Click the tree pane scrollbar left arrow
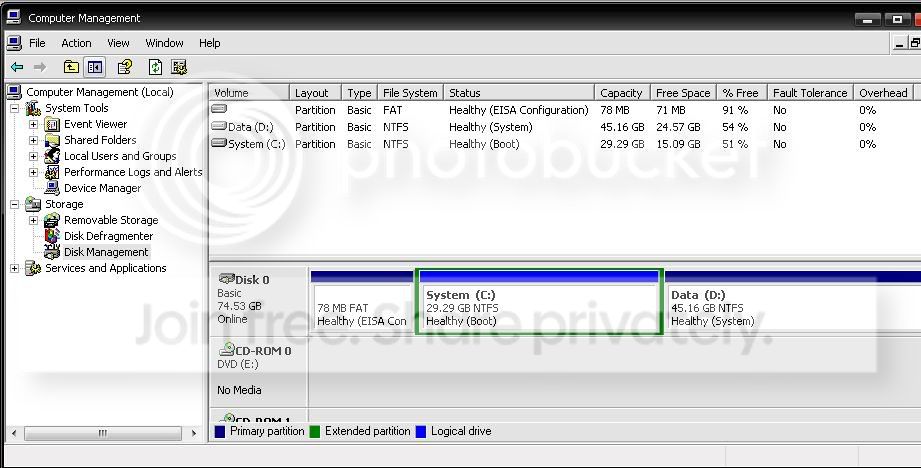The image size is (921, 468). pos(14,433)
